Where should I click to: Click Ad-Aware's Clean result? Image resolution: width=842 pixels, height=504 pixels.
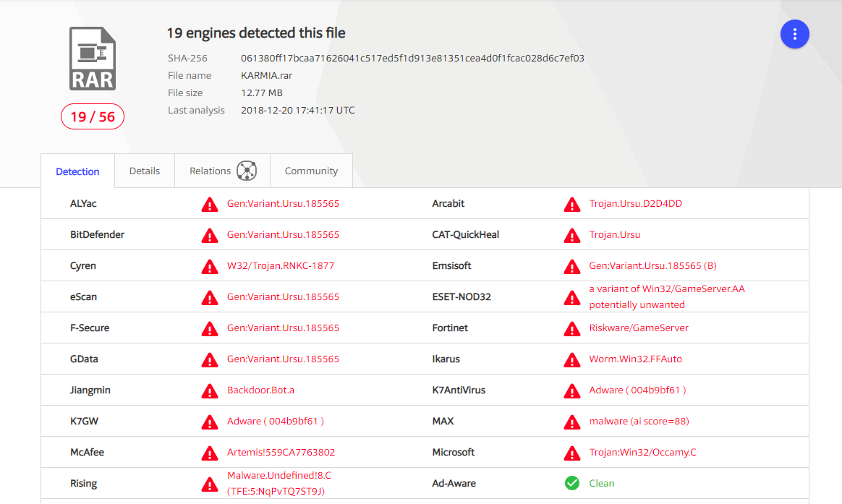pyautogui.click(x=601, y=484)
